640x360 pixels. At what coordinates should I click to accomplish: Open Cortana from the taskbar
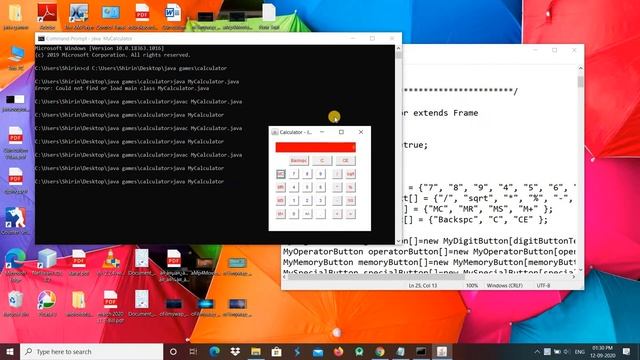(x=173, y=351)
